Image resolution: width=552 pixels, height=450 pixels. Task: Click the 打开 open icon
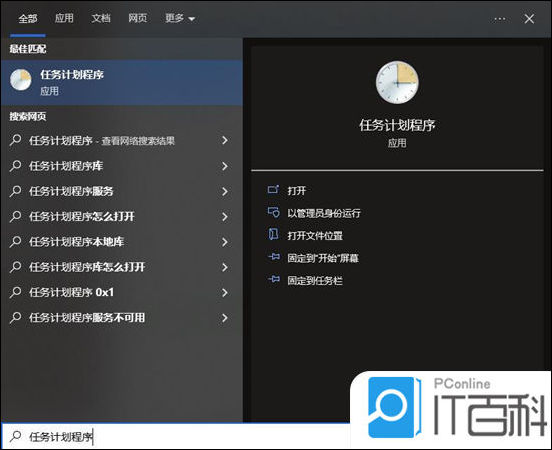click(273, 190)
